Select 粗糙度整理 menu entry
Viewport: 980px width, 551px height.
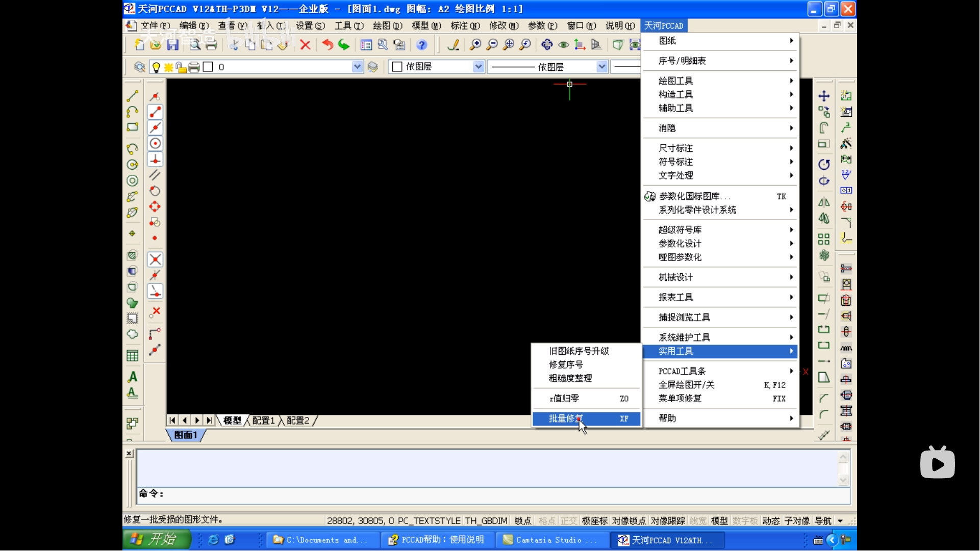click(586, 379)
